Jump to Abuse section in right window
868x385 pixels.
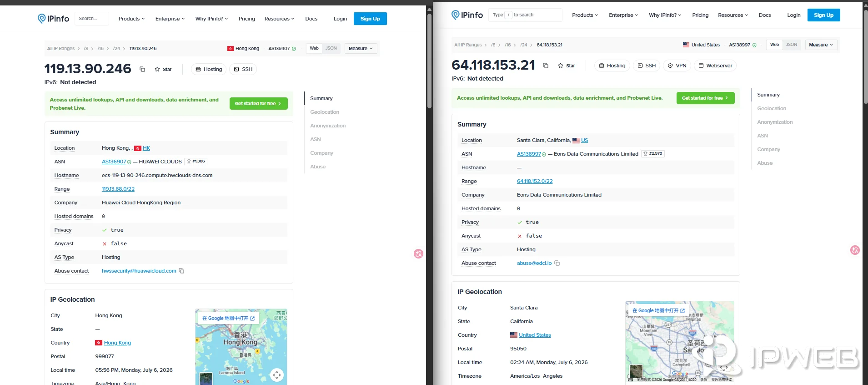point(765,163)
